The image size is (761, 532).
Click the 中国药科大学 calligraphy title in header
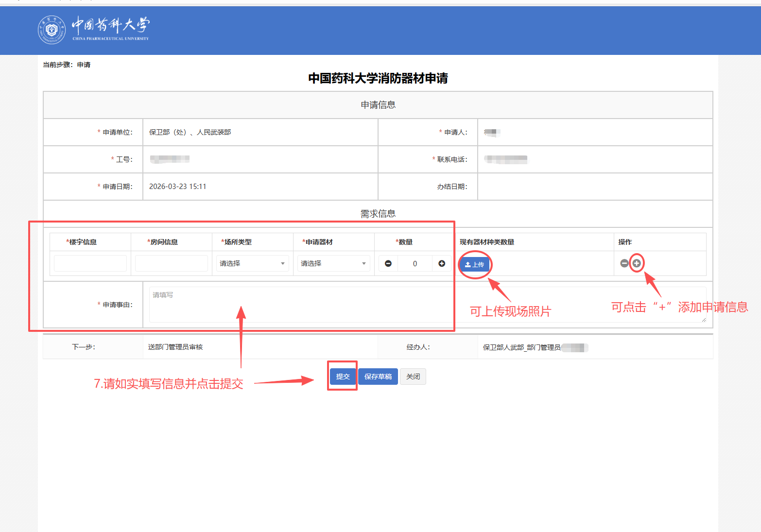(111, 26)
